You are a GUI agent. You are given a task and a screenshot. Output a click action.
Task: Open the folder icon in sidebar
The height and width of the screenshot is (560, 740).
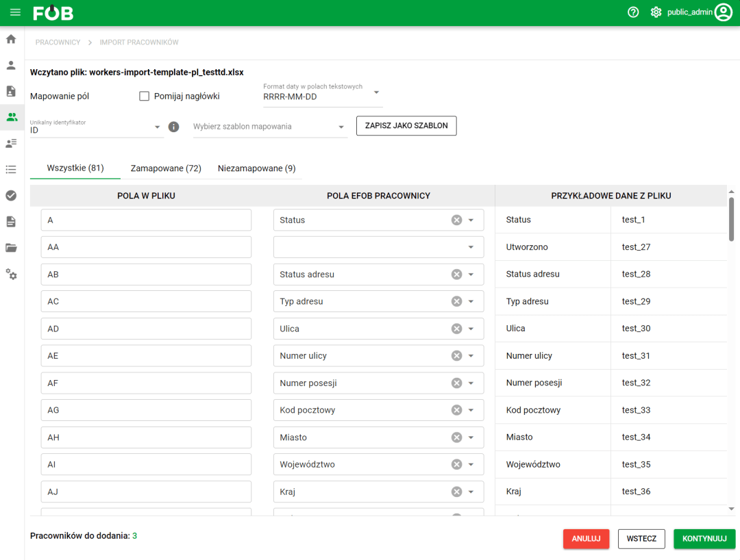tap(11, 248)
